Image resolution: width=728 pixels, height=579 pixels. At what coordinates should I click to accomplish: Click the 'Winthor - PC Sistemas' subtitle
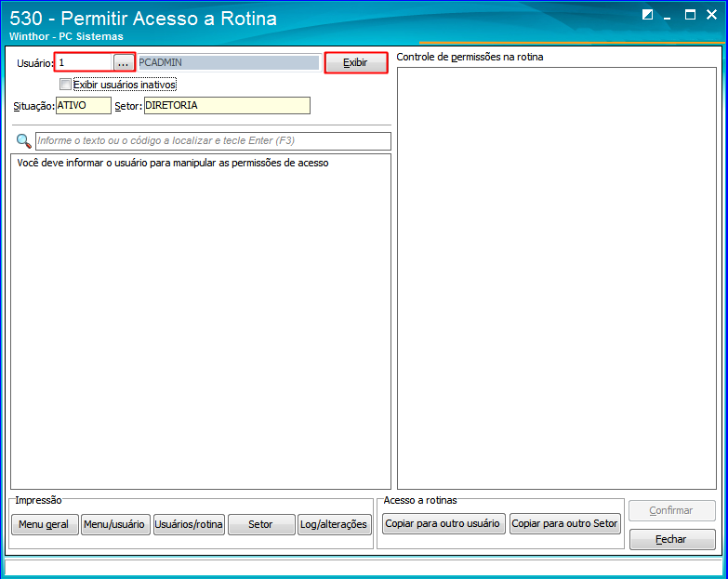coord(66,36)
